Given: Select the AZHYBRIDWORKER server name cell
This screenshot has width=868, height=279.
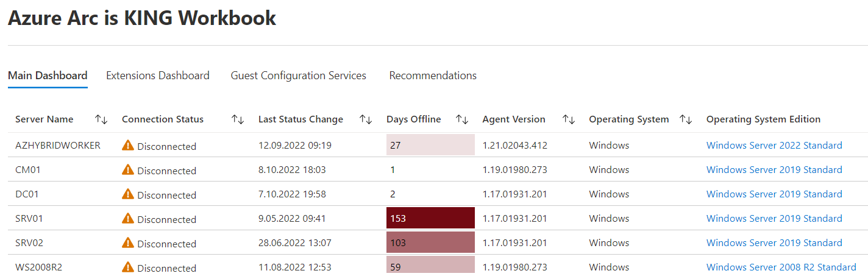Looking at the screenshot, I should point(58,146).
